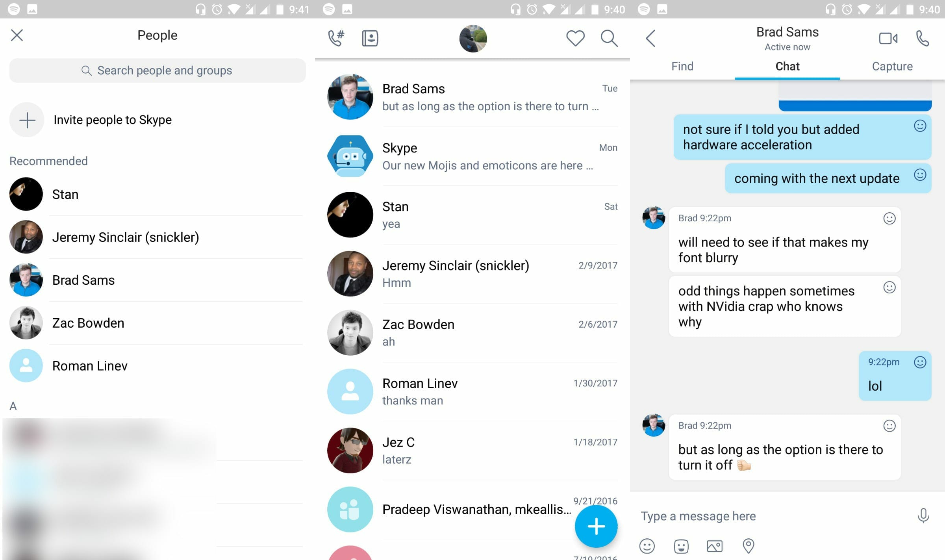945x560 pixels.
Task: Open the search icon in chat list
Action: (608, 38)
